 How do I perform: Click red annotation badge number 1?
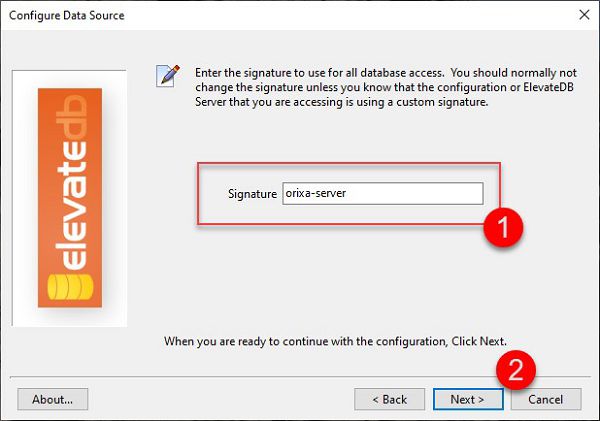tap(503, 227)
